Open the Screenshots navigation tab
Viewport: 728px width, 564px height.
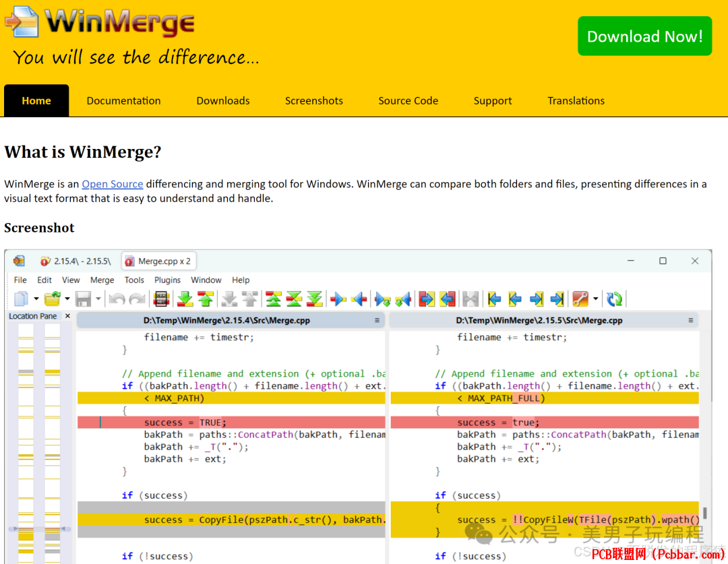coord(314,100)
